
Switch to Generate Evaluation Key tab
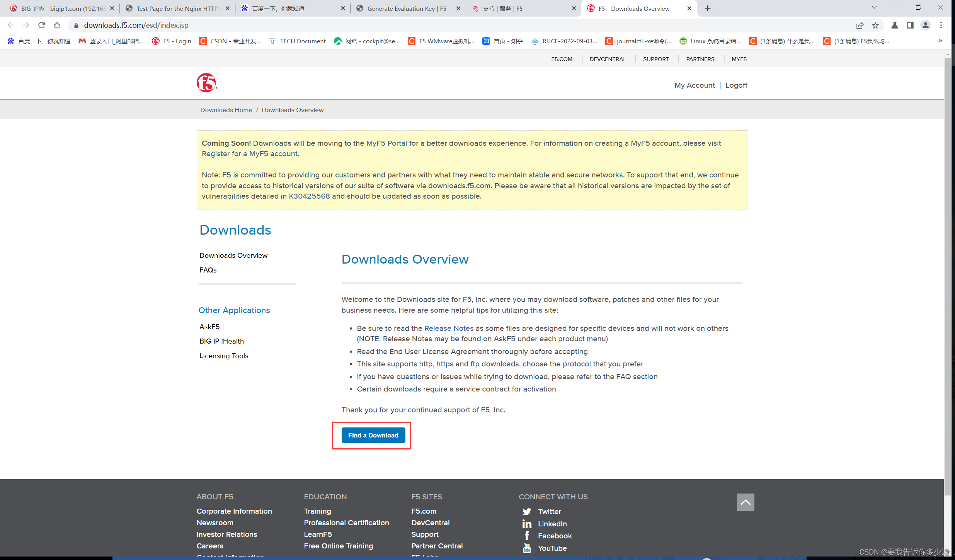tap(407, 9)
